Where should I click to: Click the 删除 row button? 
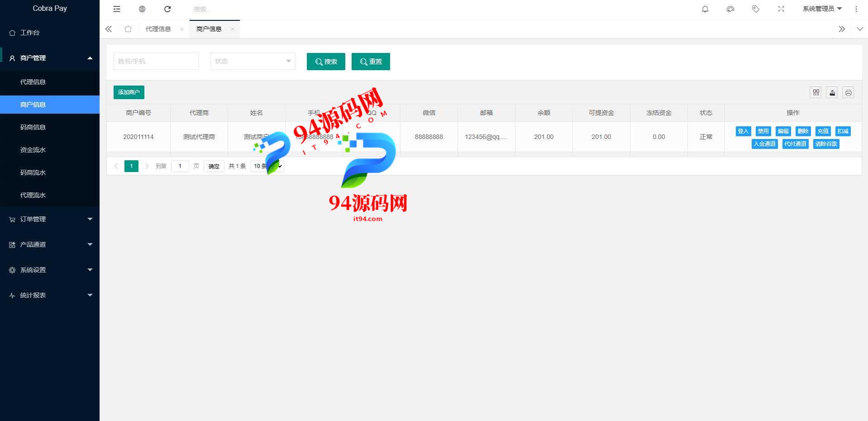coord(803,131)
